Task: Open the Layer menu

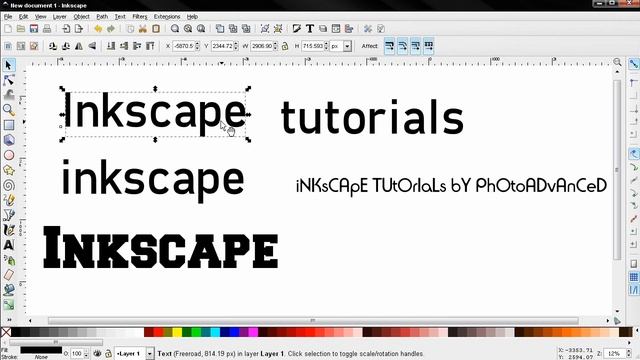Action: [x=59, y=17]
